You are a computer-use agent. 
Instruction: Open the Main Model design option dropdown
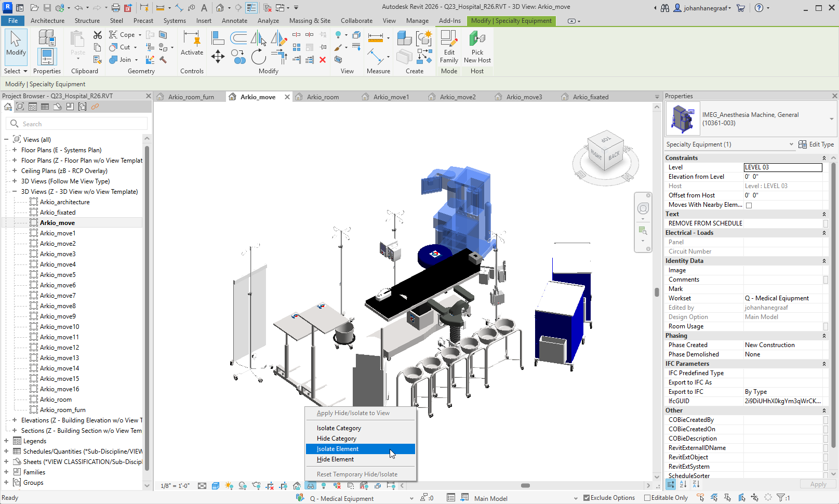[575, 498]
